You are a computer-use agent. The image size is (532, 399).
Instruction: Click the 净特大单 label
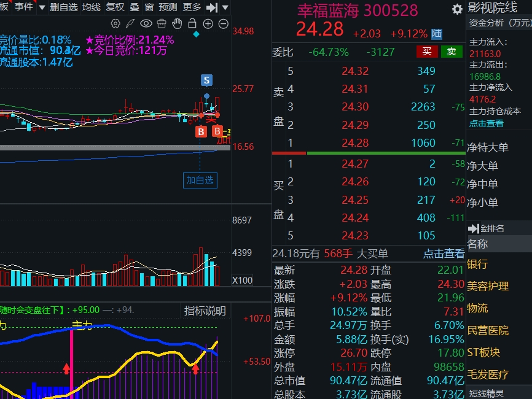click(x=488, y=147)
